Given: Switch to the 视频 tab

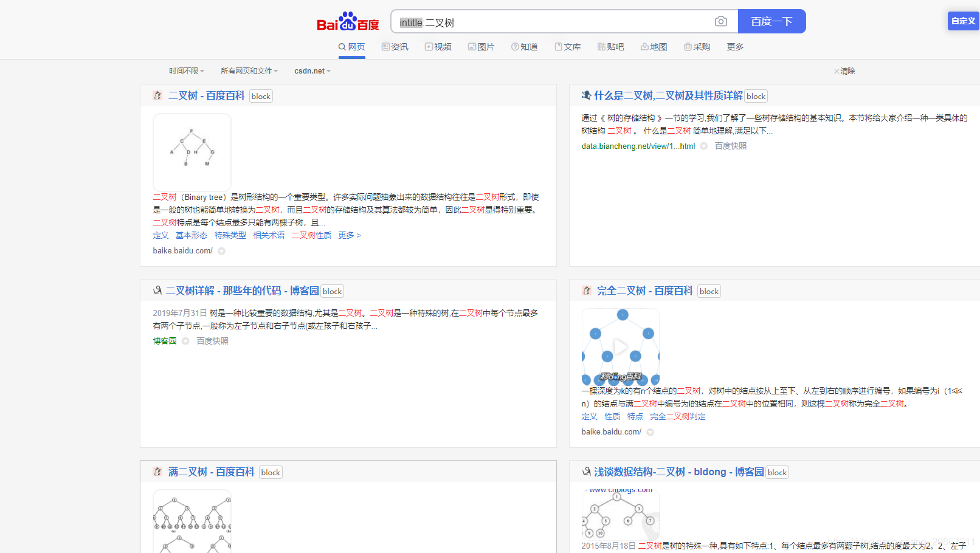Looking at the screenshot, I should [438, 47].
